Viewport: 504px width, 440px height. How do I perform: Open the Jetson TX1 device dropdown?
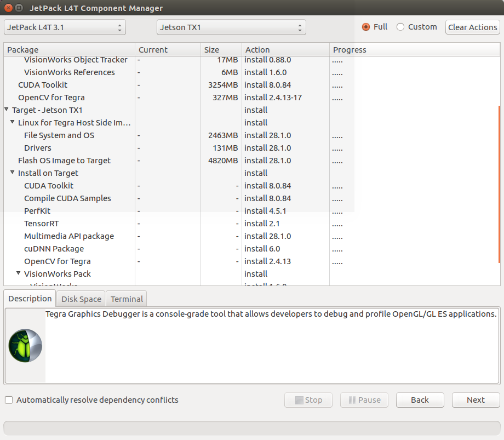click(x=231, y=27)
